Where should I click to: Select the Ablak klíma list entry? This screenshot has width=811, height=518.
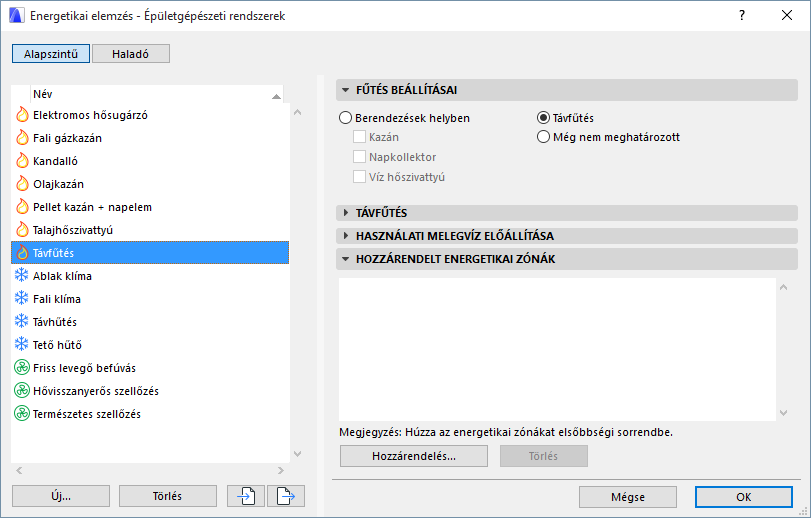coord(150,276)
